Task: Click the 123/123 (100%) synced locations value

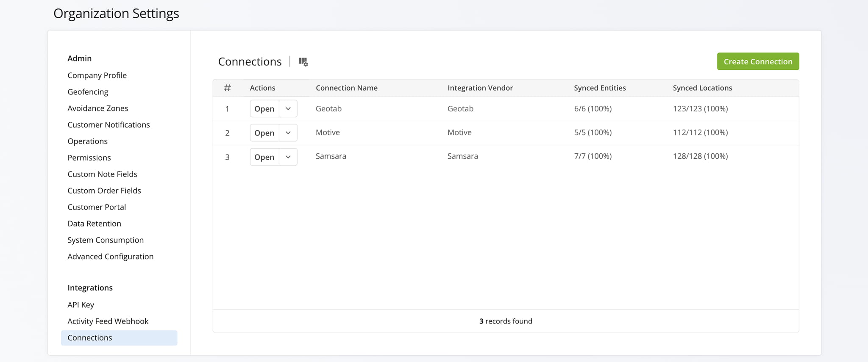Action: 700,109
